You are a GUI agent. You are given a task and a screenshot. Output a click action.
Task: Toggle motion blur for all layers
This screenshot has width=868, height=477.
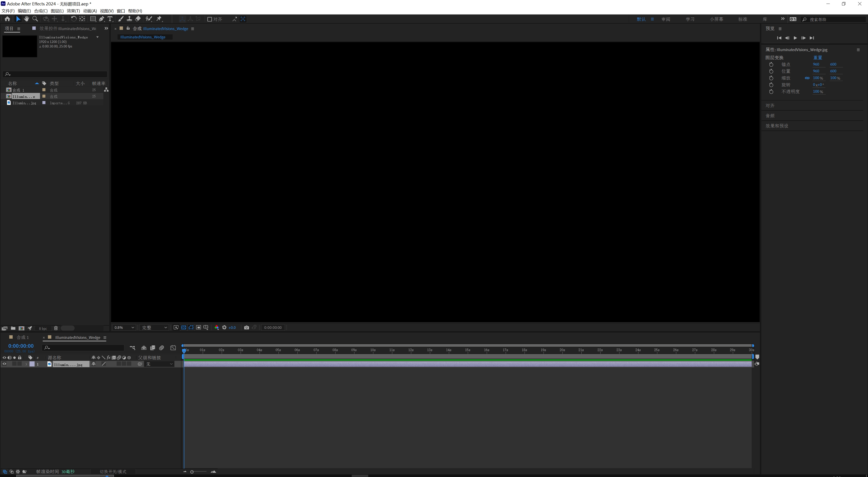[x=161, y=347]
